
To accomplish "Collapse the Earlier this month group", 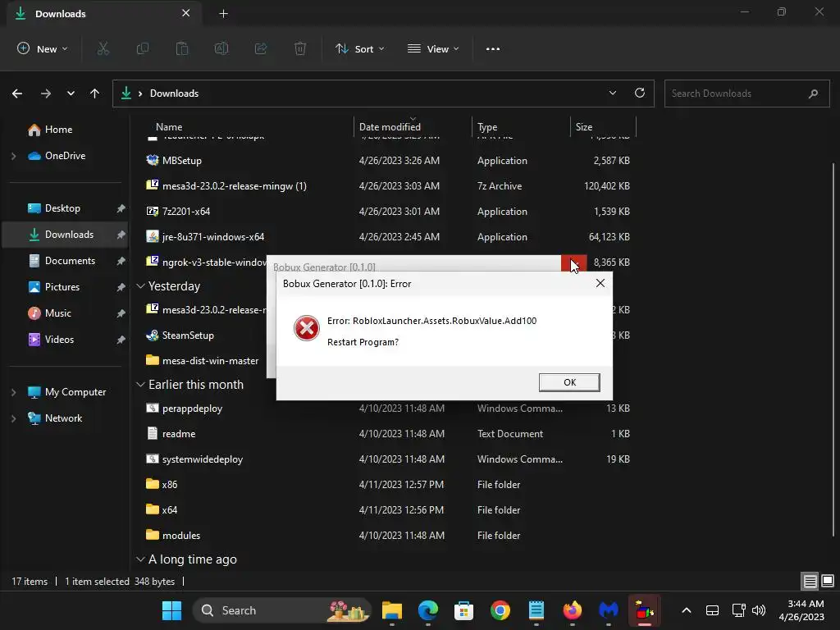I will tap(140, 385).
